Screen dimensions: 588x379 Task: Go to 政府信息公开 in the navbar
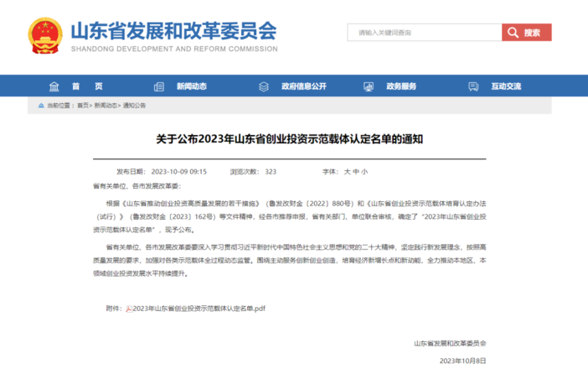pos(303,86)
